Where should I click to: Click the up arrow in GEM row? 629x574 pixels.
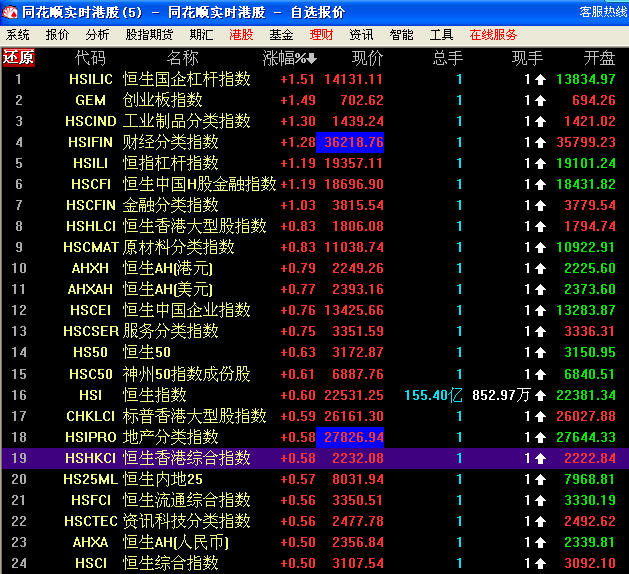540,100
